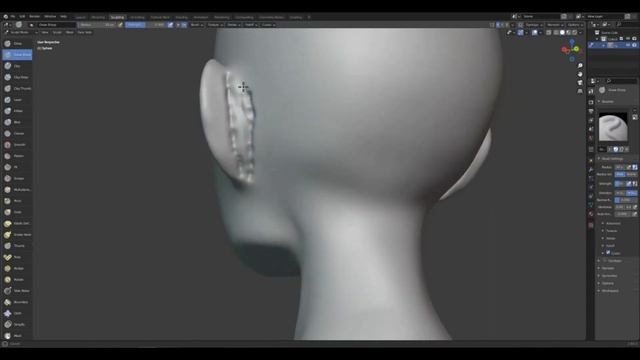The image size is (640, 360).
Task: Select the Scrape brush tool
Action: click(17, 178)
